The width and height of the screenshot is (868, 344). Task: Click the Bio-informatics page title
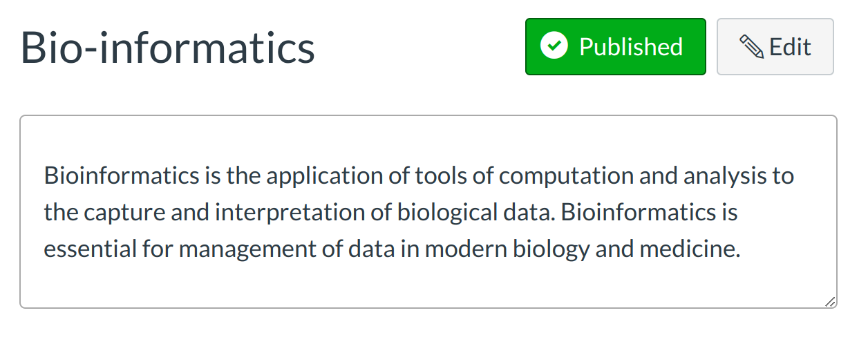(168, 47)
